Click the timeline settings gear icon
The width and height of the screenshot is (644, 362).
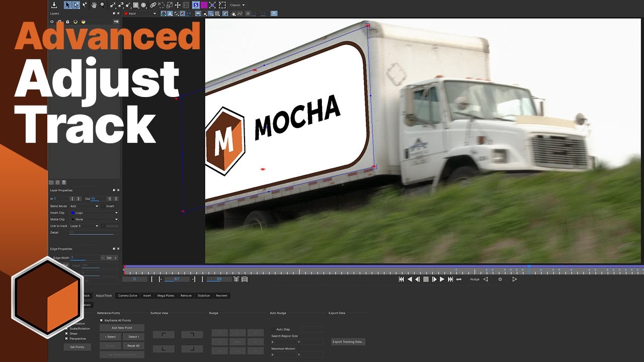pyautogui.click(x=500, y=279)
